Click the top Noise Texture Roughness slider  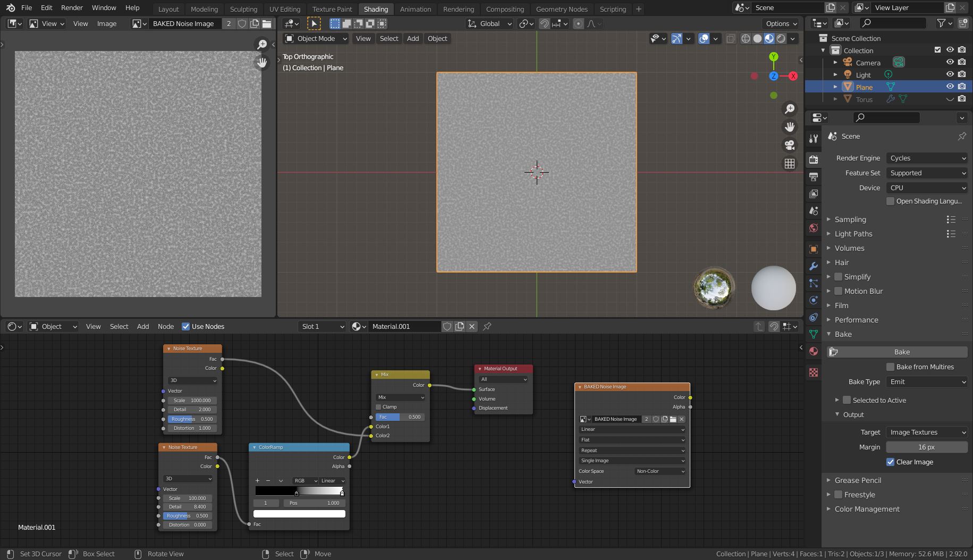192,419
